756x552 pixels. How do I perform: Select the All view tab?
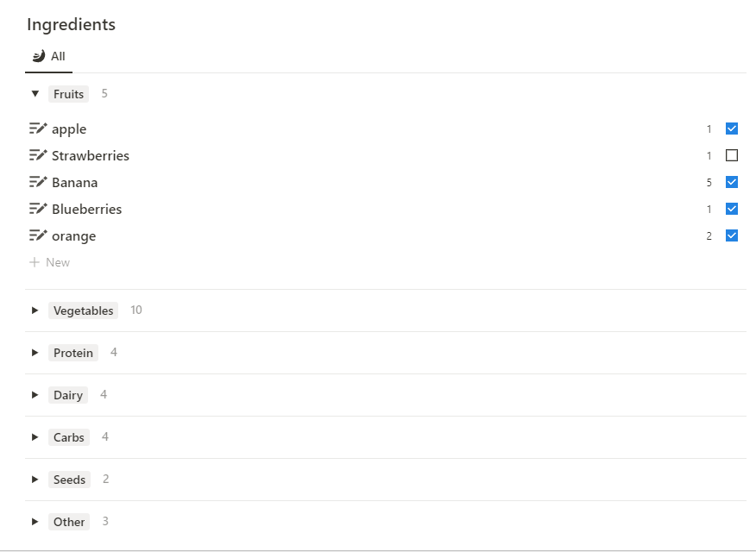49,57
